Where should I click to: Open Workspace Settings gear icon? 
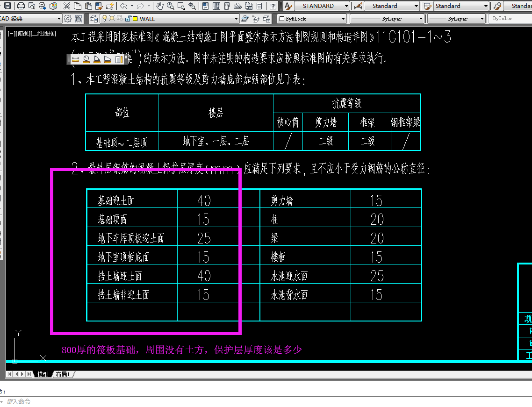[x=68, y=19]
